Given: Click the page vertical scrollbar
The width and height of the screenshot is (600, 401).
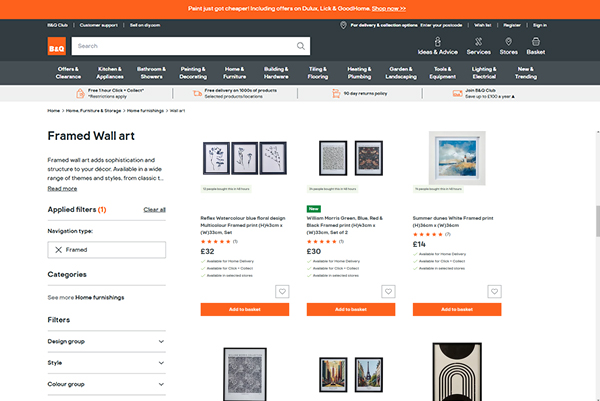Looking at the screenshot, I should tap(595, 220).
